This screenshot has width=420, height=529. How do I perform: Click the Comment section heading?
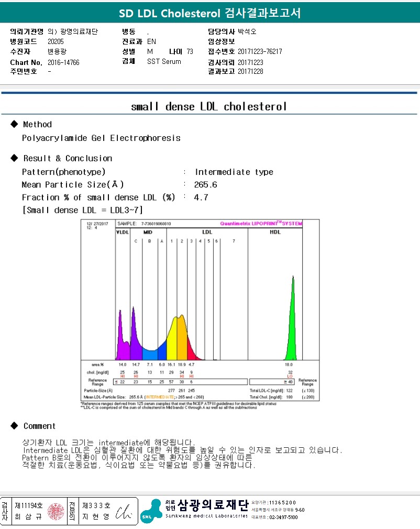coord(39,426)
